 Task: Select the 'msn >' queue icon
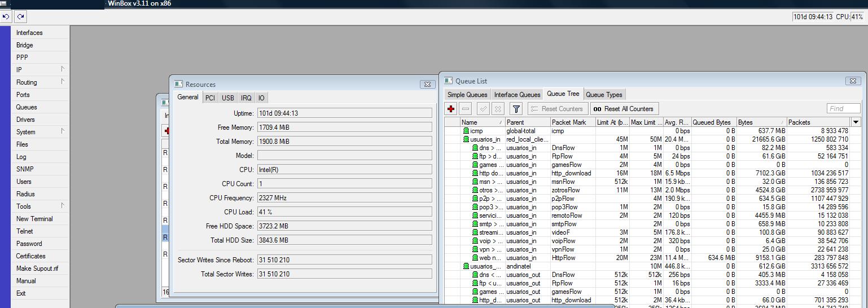point(475,182)
